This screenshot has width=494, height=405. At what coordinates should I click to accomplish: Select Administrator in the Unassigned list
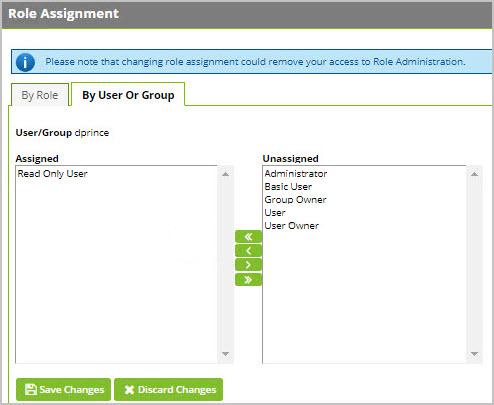[x=296, y=174]
